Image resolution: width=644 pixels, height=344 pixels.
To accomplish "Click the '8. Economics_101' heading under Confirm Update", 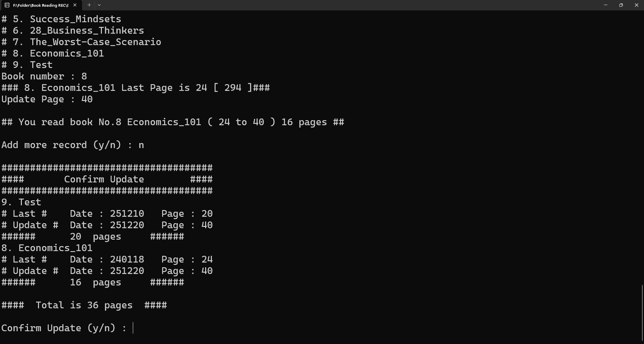I will (47, 248).
